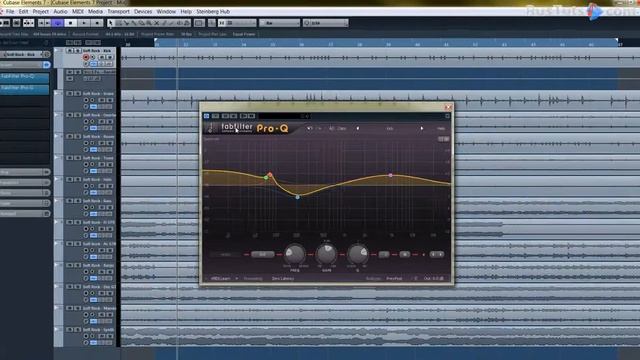Screen dimensions: 640x360
Task: Click the transport Record button
Action: click(x=97, y=23)
